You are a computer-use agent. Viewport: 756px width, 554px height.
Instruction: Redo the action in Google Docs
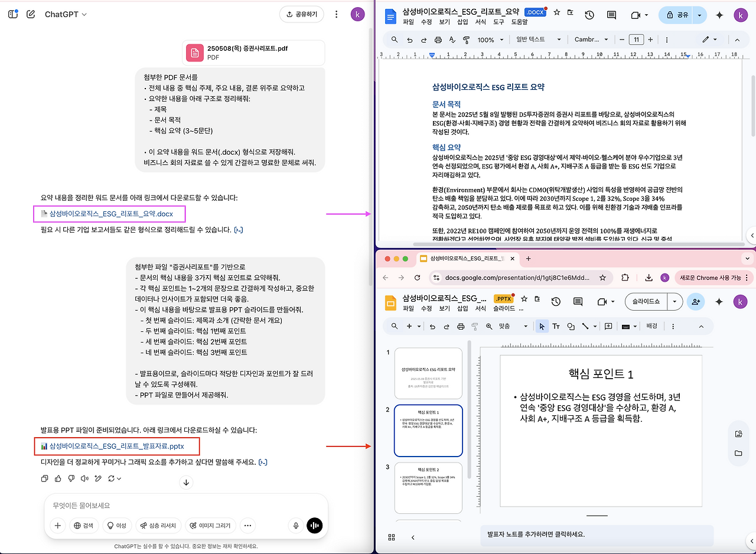(424, 40)
